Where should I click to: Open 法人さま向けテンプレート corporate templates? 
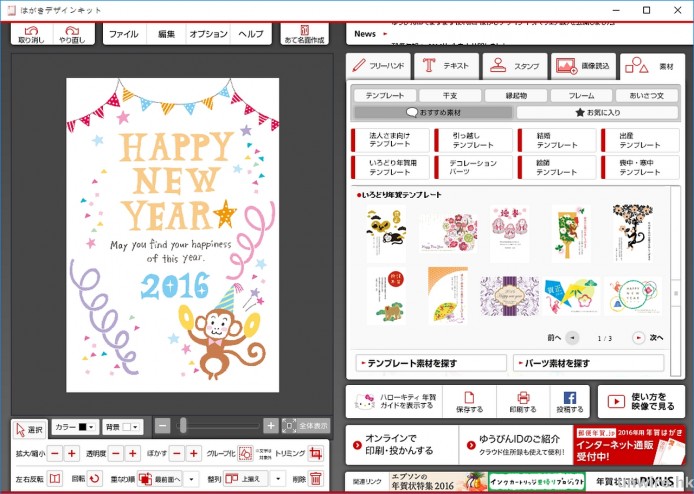[390, 140]
